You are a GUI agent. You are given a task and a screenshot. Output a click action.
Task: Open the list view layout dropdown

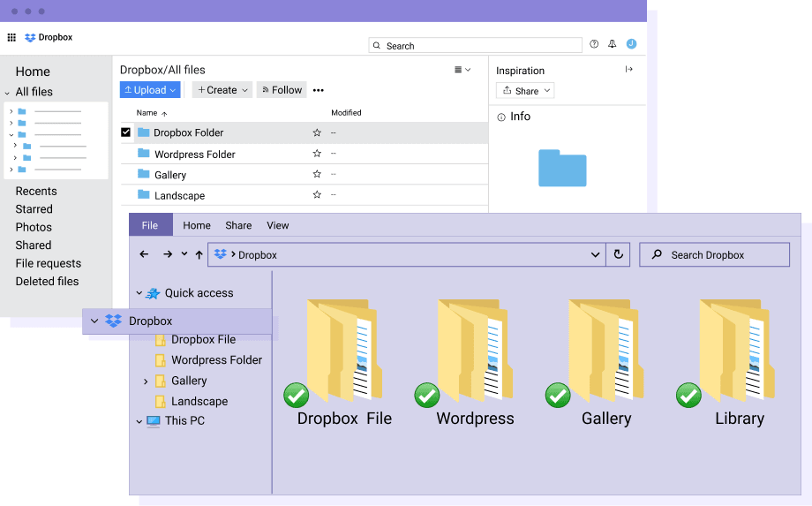[x=462, y=70]
